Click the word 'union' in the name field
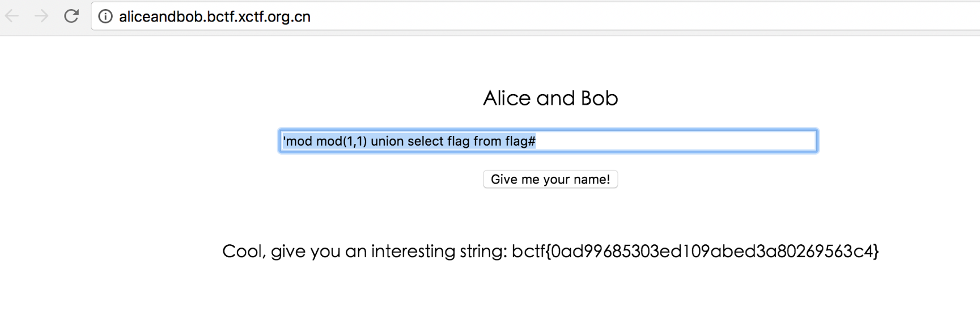The image size is (980, 323). coord(387,141)
